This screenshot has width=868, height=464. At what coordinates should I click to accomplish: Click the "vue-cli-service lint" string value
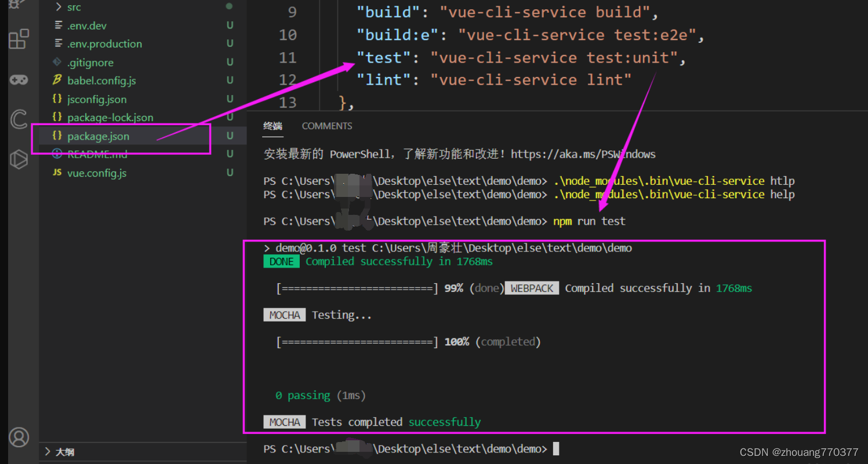[x=531, y=79]
